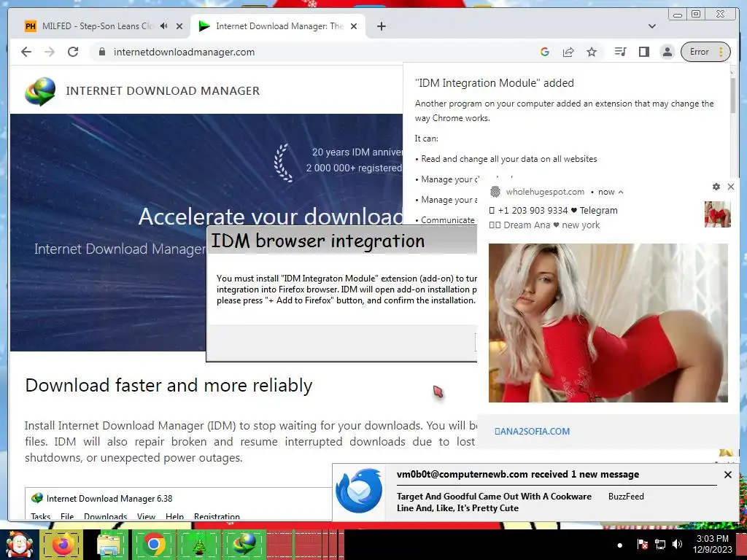Open the Help menu in the IDM screenshot

tap(175, 516)
